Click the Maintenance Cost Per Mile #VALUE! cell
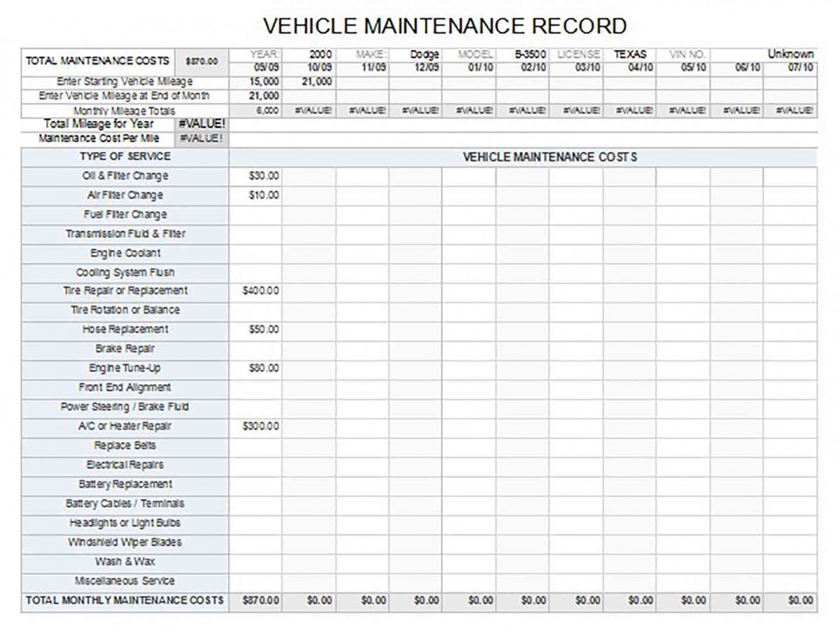Screen dimensions: 840x635 202,138
